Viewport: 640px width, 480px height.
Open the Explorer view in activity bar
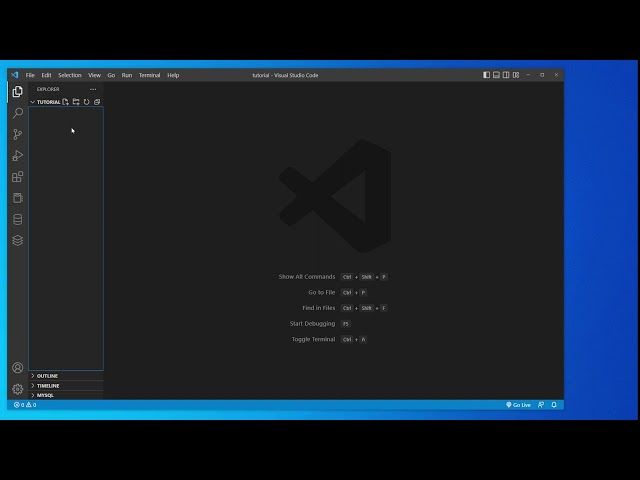click(x=18, y=91)
